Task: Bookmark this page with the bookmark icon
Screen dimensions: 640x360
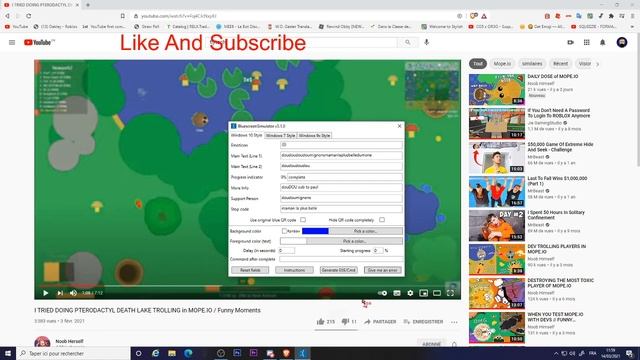Action: click(122, 16)
